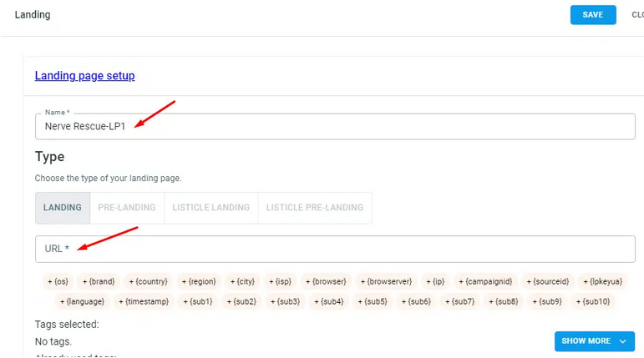Add the {sub5} tag
644x358 pixels.
(373, 302)
